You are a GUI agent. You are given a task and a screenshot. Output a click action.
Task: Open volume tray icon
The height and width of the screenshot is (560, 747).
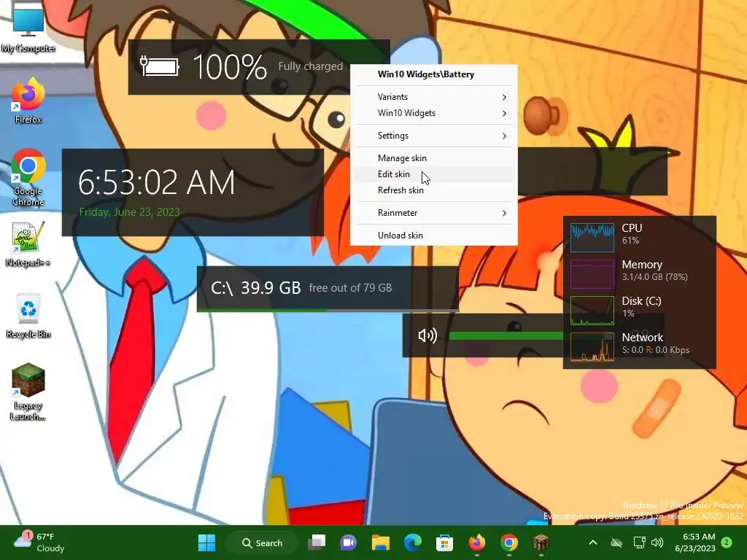(x=657, y=542)
